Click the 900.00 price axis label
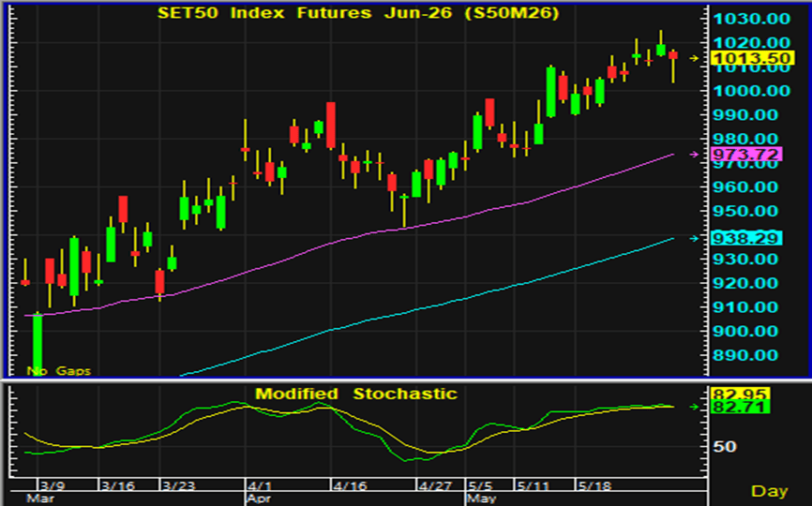This screenshot has height=506, width=812. click(x=745, y=331)
